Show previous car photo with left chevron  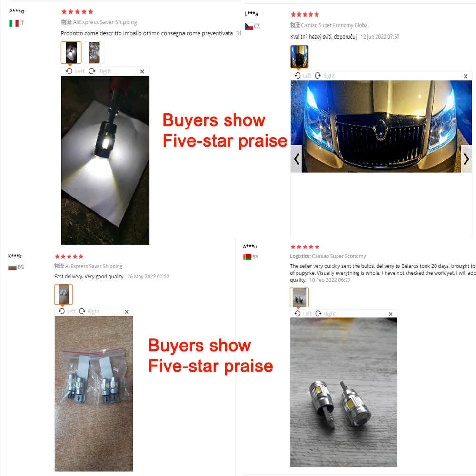click(x=296, y=159)
